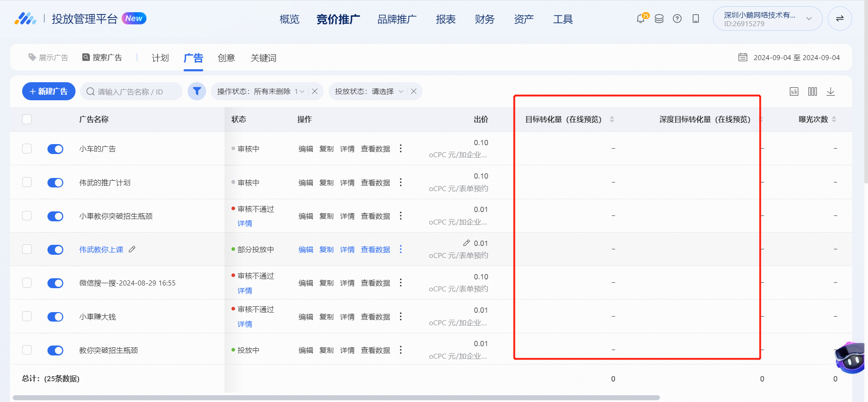Click the 新建广告 button
The image size is (868, 402).
[x=49, y=91]
